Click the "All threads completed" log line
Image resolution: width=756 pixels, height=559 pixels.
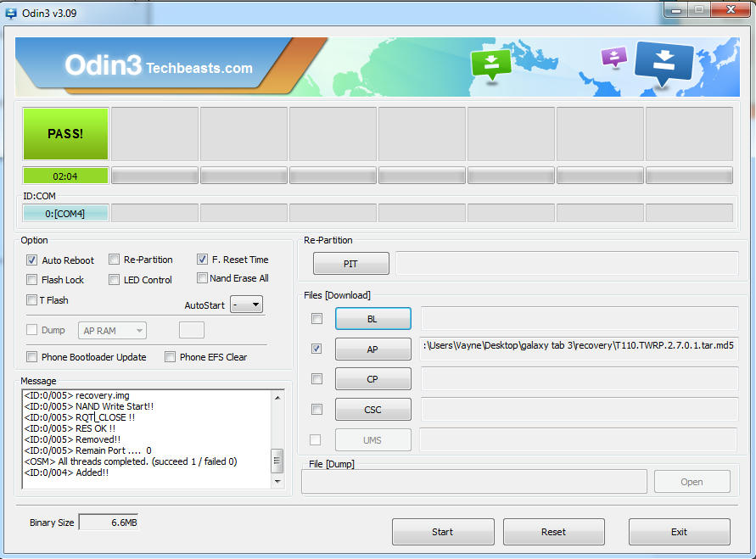point(131,461)
